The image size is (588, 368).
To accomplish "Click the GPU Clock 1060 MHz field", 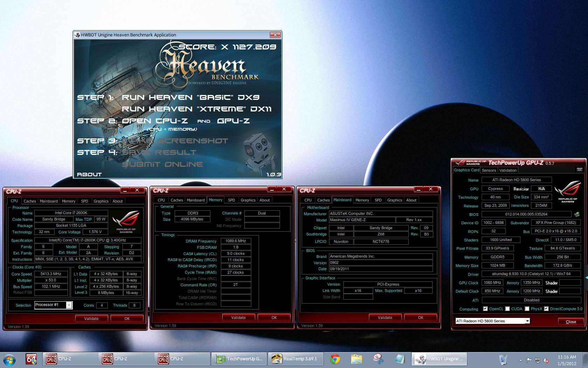I will tap(492, 282).
